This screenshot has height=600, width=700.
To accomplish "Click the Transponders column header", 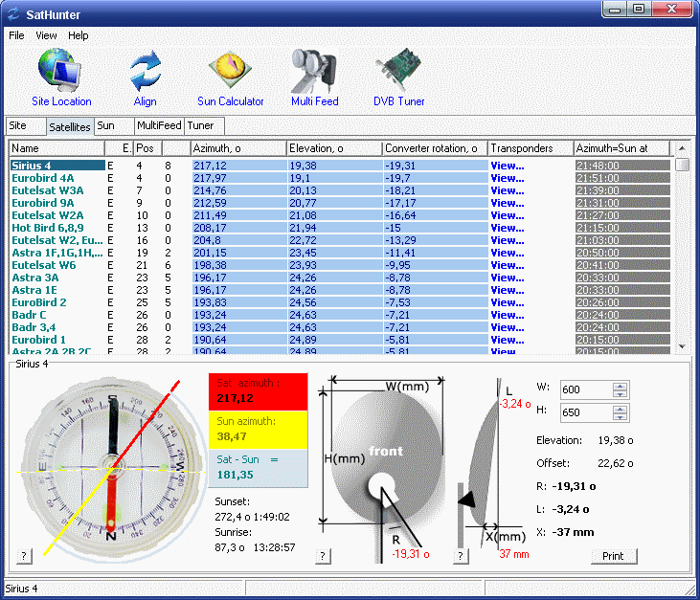I will [531, 148].
